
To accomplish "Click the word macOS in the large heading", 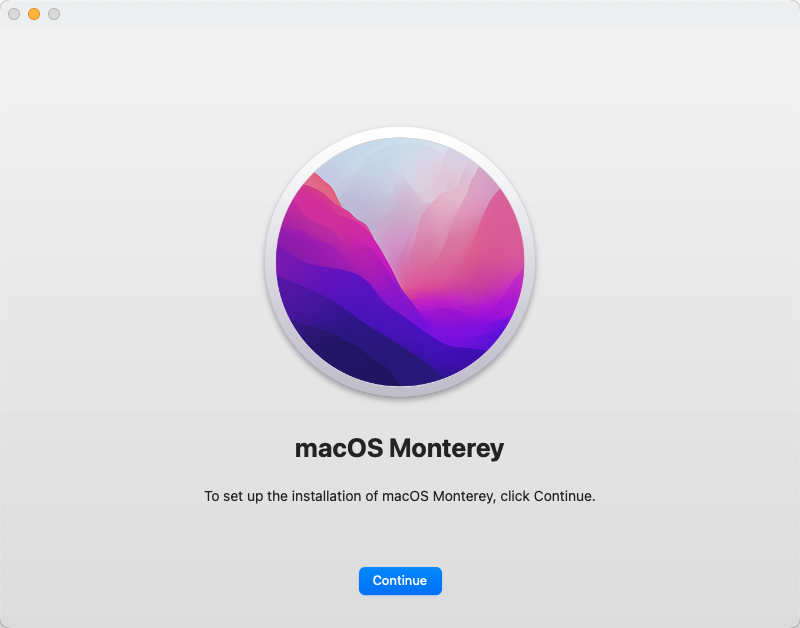I will point(339,448).
